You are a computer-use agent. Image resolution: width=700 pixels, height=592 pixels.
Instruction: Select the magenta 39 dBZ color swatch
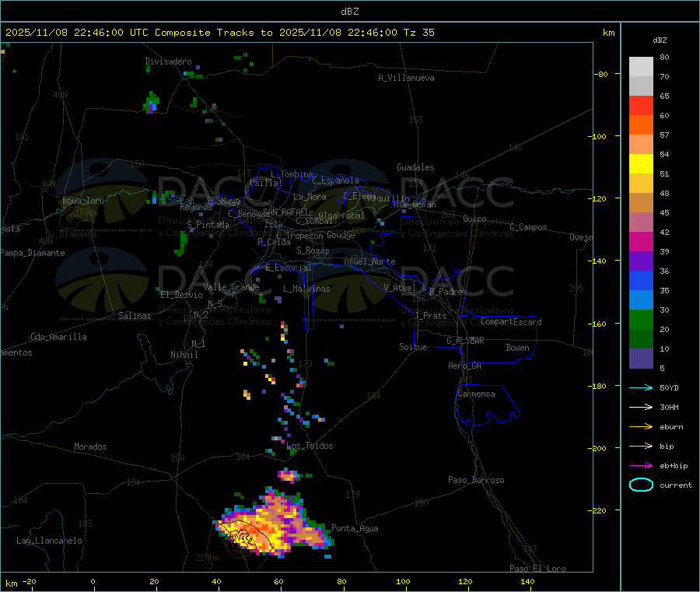coord(641,241)
